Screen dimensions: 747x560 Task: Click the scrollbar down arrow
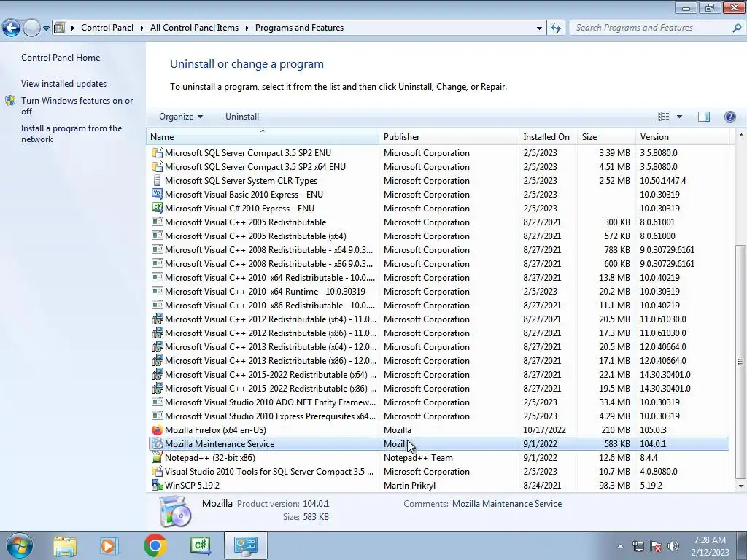740,486
